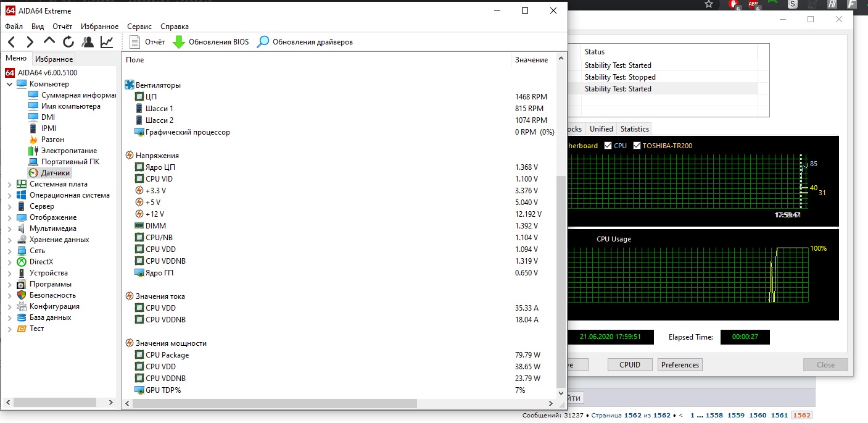The height and width of the screenshot is (423, 868).
Task: Select the Разгон flame icon
Action: coord(33,140)
